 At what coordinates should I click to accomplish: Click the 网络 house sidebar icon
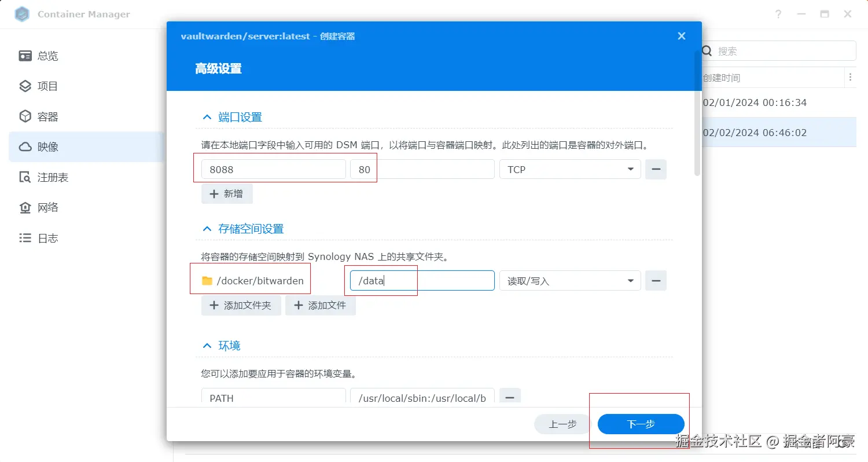(x=25, y=207)
